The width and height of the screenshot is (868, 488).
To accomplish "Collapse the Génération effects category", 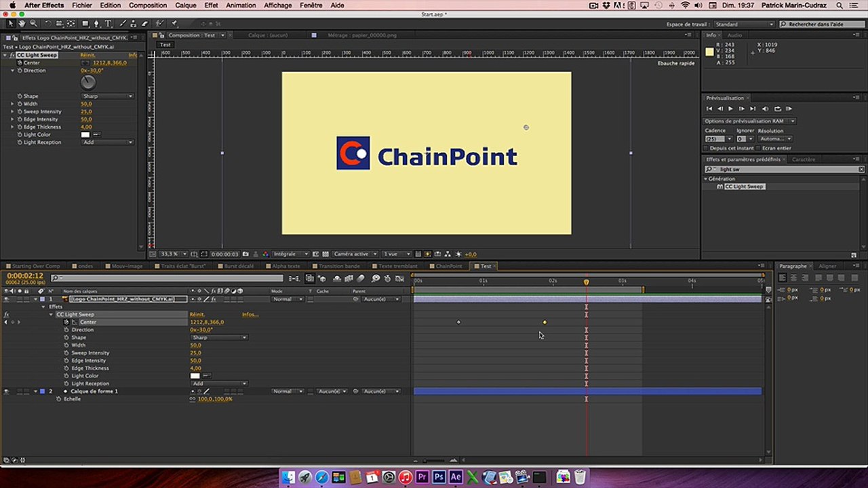I will click(706, 179).
